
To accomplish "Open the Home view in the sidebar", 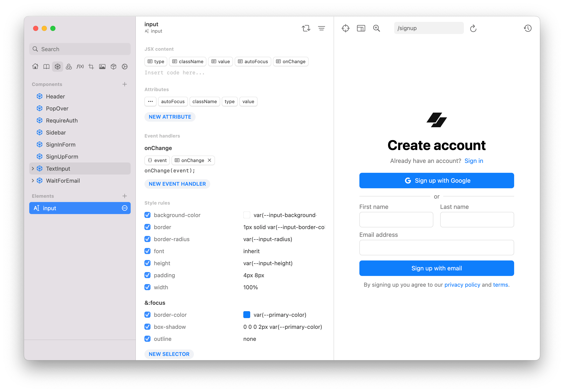I will [x=35, y=66].
